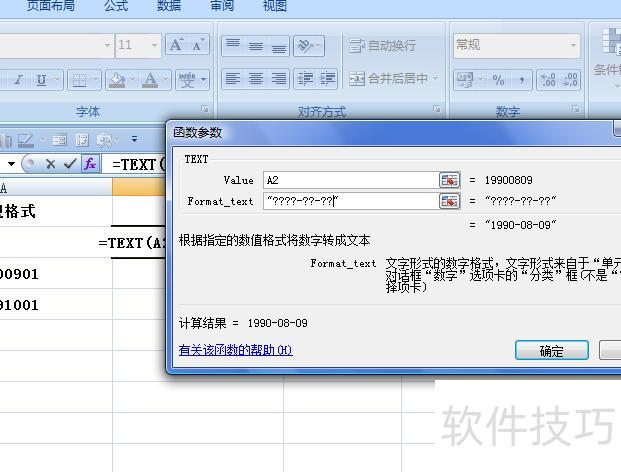Click the Format_text input field

pos(351,201)
